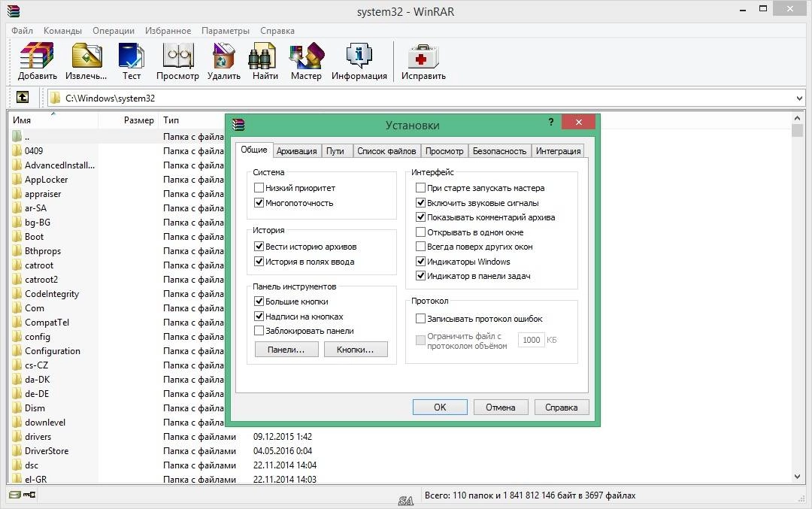The image size is (812, 509).
Task: Click the Исправить (Repair) toolbar icon
Action: 423,56
